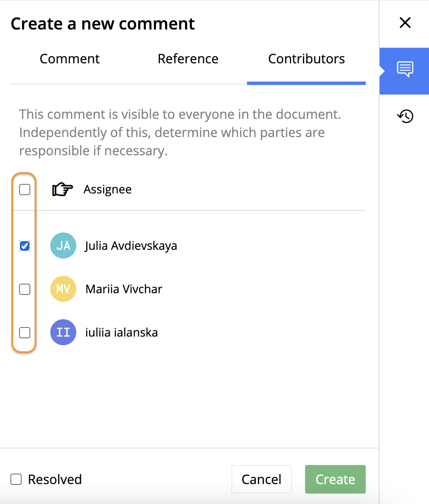Click the Cancel button
Screen dimensions: 429x504
[x=261, y=479]
